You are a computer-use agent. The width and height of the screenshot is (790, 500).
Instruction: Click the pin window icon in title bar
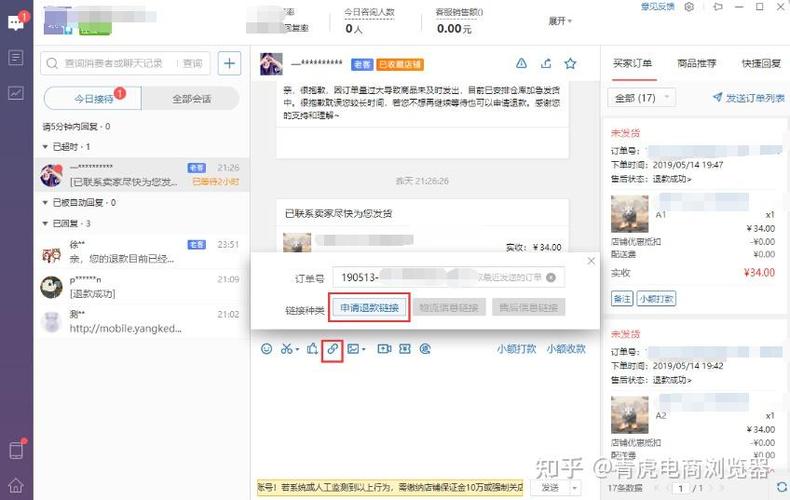point(718,7)
